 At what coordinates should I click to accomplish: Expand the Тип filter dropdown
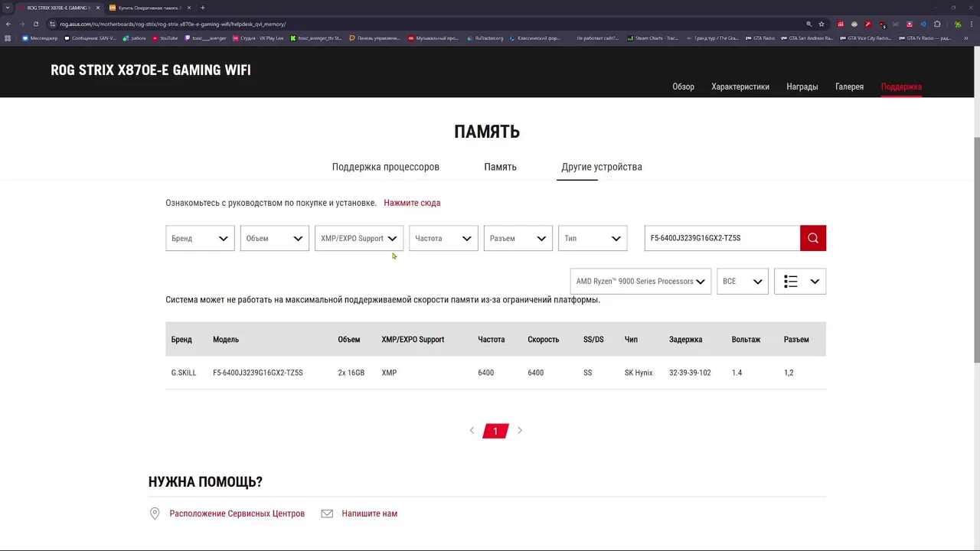tap(593, 238)
